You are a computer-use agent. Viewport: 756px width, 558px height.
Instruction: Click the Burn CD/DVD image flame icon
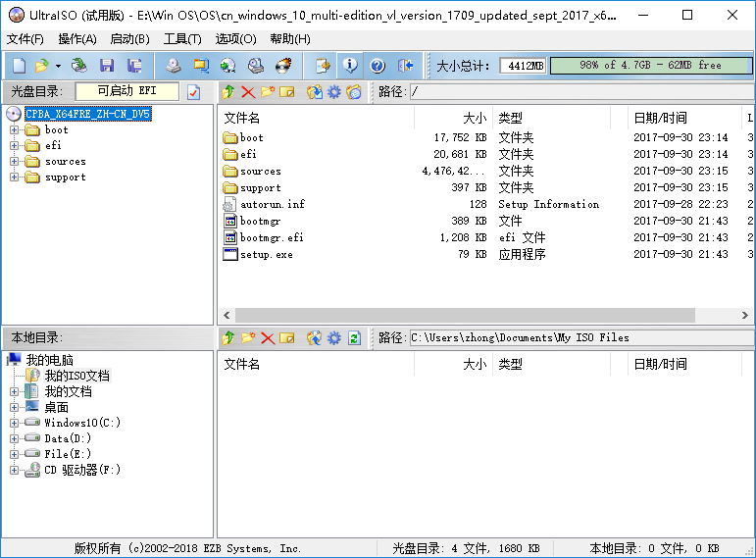pyautogui.click(x=283, y=65)
